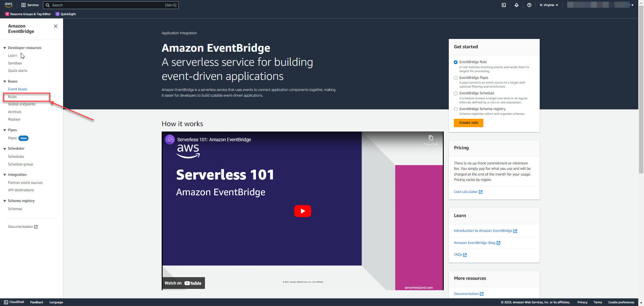The width and height of the screenshot is (644, 306).
Task: Open the N. Virginia region dropdown
Action: click(x=549, y=5)
